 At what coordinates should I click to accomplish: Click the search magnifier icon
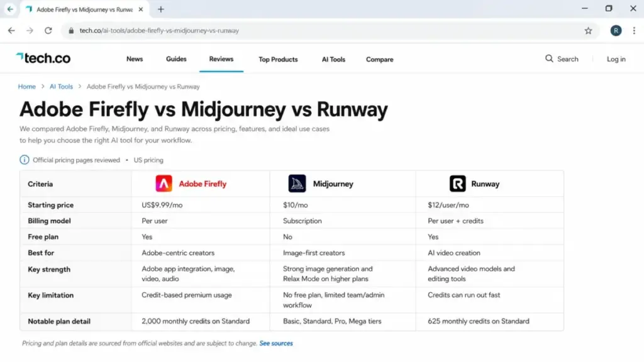point(548,58)
